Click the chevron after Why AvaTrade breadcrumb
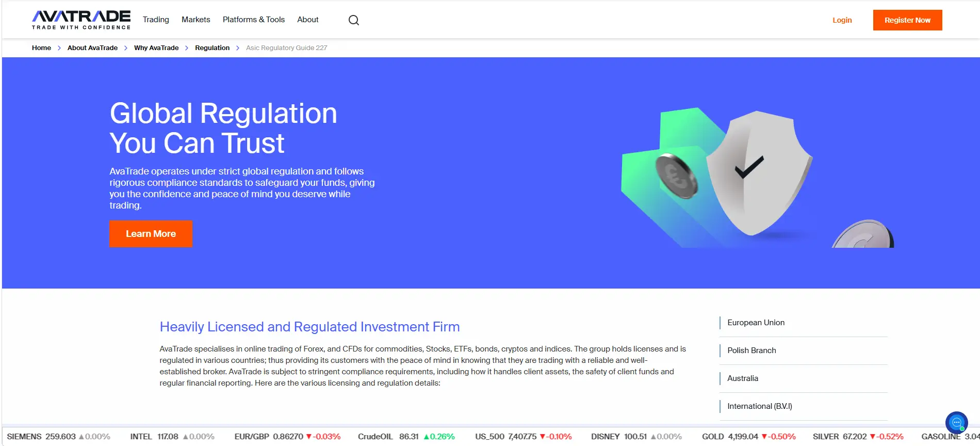The width and height of the screenshot is (980, 446). (x=187, y=48)
